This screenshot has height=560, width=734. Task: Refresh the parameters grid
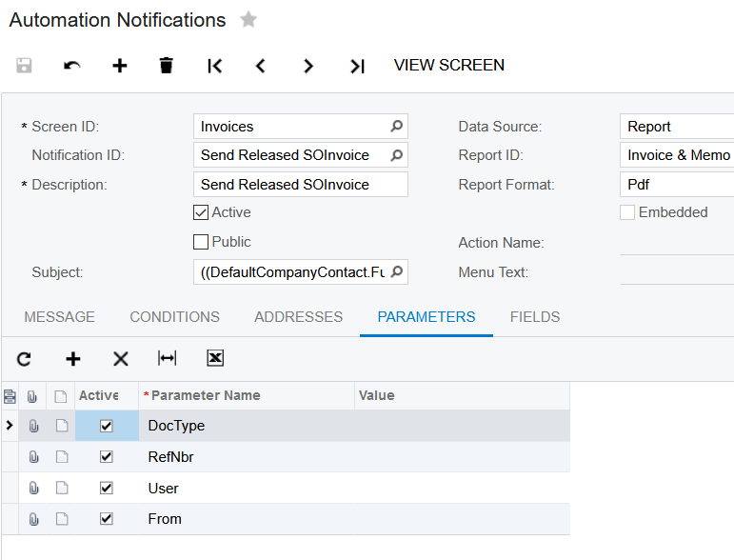pos(25,358)
